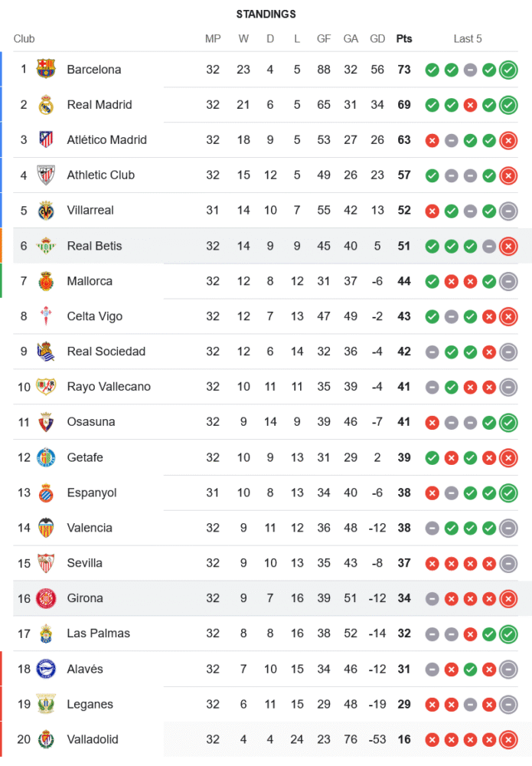Click the MP column header
532x766 pixels.
pyautogui.click(x=213, y=39)
